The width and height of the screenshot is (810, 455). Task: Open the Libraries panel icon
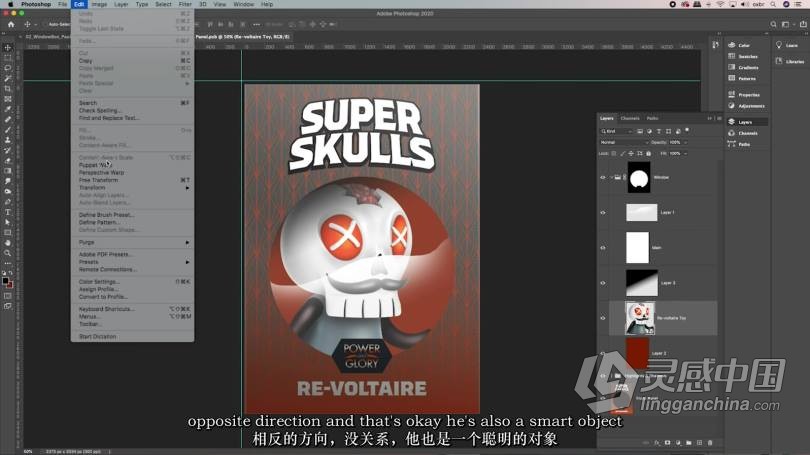[779, 61]
